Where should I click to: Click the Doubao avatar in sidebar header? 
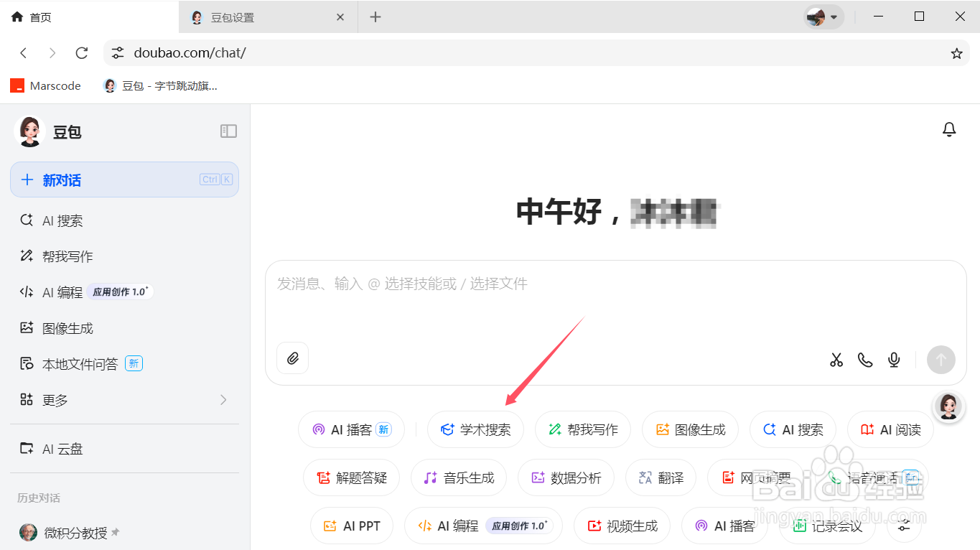pyautogui.click(x=29, y=131)
